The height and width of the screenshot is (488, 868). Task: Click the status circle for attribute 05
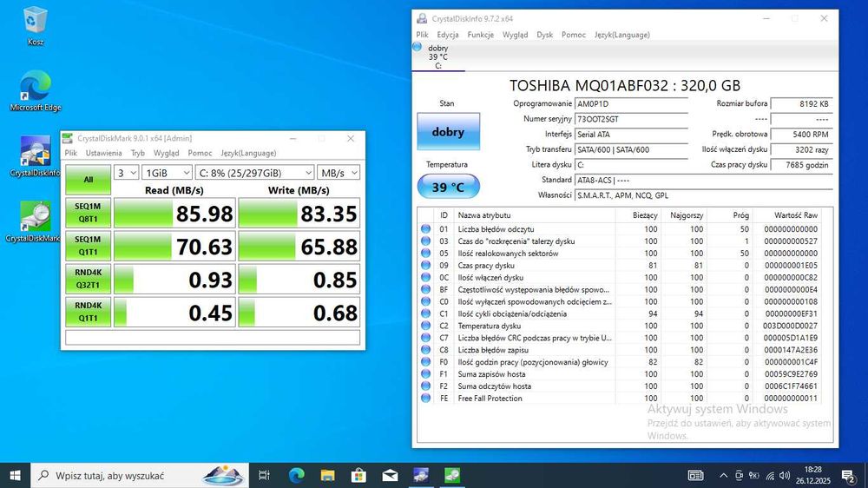[x=425, y=254]
